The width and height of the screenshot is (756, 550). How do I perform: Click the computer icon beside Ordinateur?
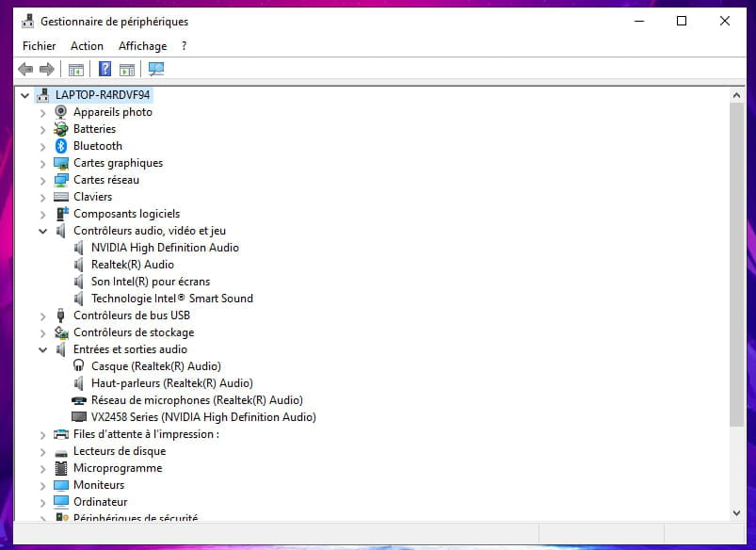61,502
